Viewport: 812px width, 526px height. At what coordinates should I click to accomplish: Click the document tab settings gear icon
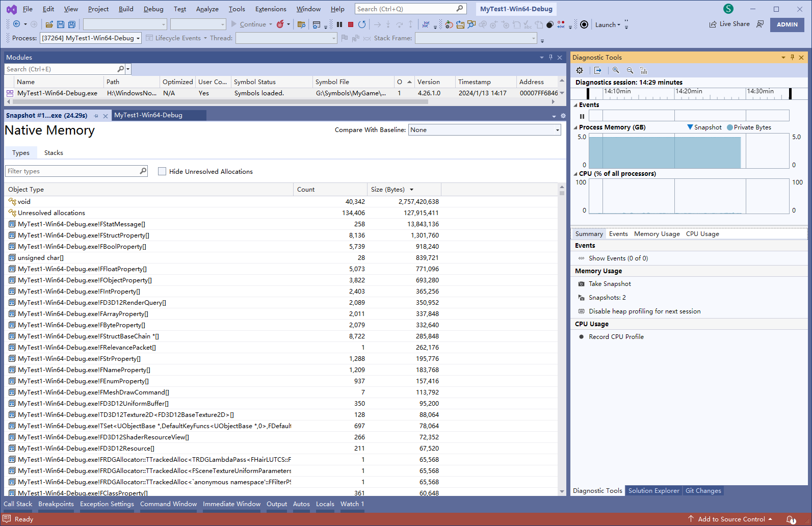coord(563,116)
